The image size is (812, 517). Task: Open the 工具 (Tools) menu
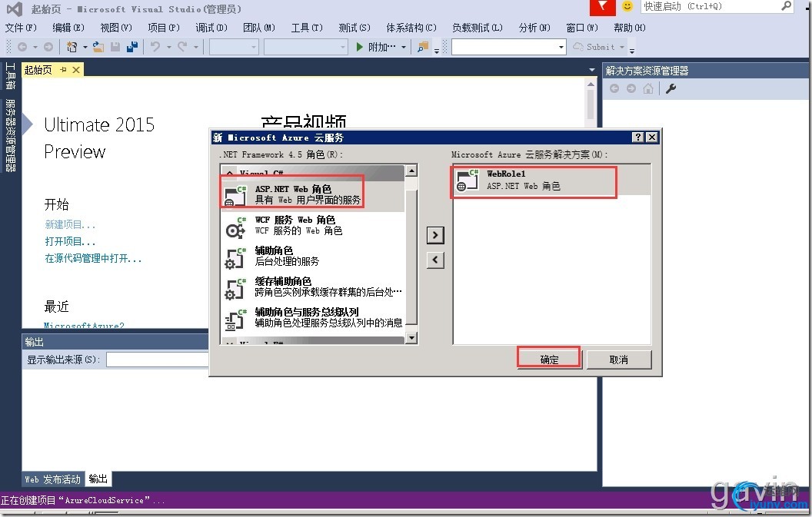(307, 28)
